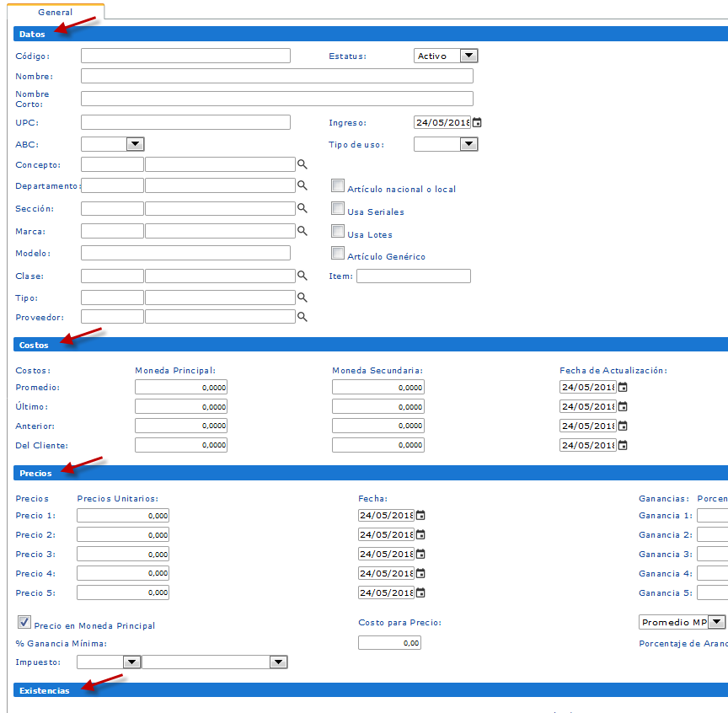Open the Ingreso date calendar picker
728x713 pixels.
(477, 123)
